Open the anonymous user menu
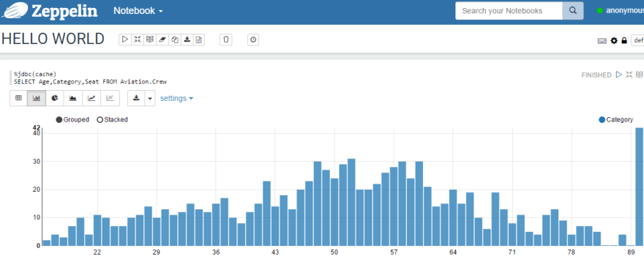This screenshot has height=270, width=644. [x=621, y=11]
